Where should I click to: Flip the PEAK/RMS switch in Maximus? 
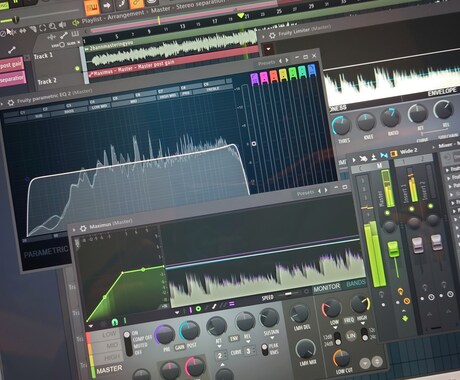[x=265, y=349]
